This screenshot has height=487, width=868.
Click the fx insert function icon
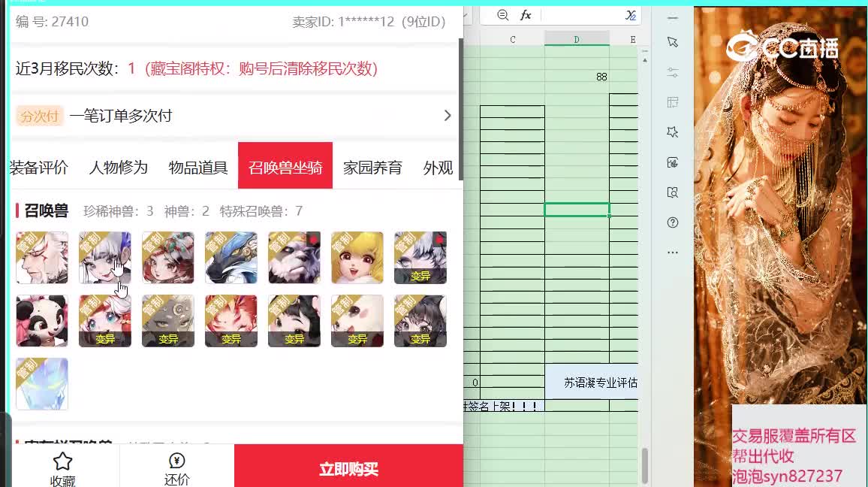click(526, 15)
